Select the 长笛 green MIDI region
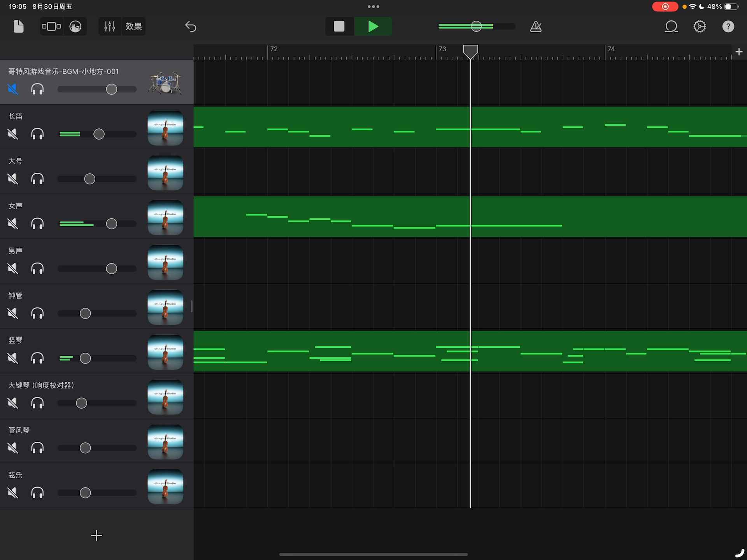747x560 pixels. point(470,127)
